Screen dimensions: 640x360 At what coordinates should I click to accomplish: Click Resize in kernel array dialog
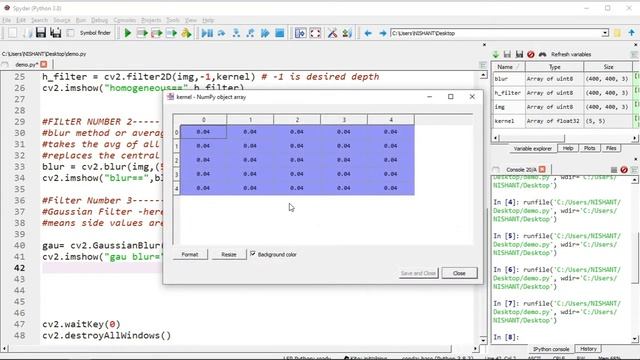click(x=229, y=254)
